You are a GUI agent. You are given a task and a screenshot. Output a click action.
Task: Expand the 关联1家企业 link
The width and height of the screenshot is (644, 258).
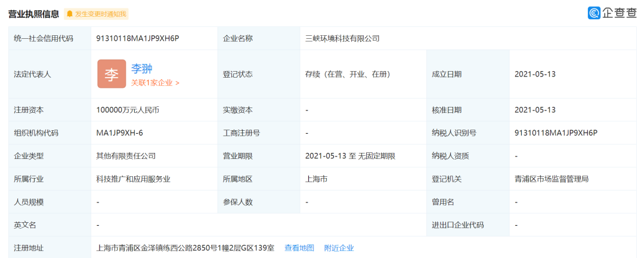155,83
